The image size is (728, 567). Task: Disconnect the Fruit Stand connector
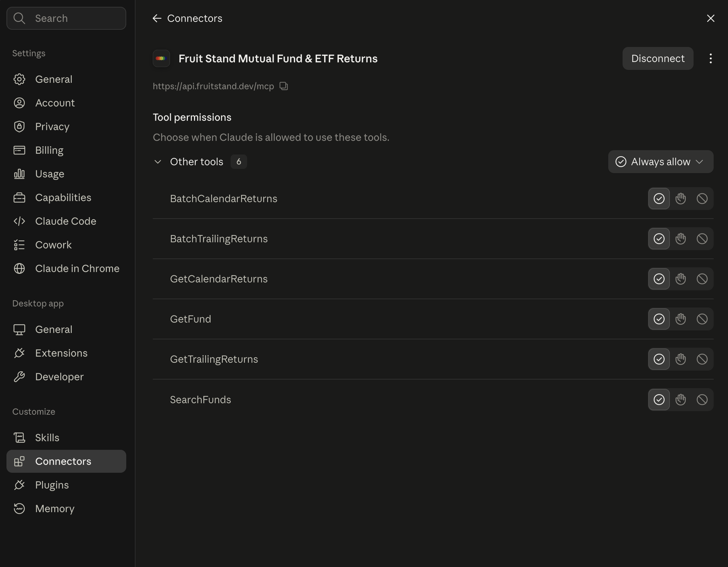click(x=658, y=58)
